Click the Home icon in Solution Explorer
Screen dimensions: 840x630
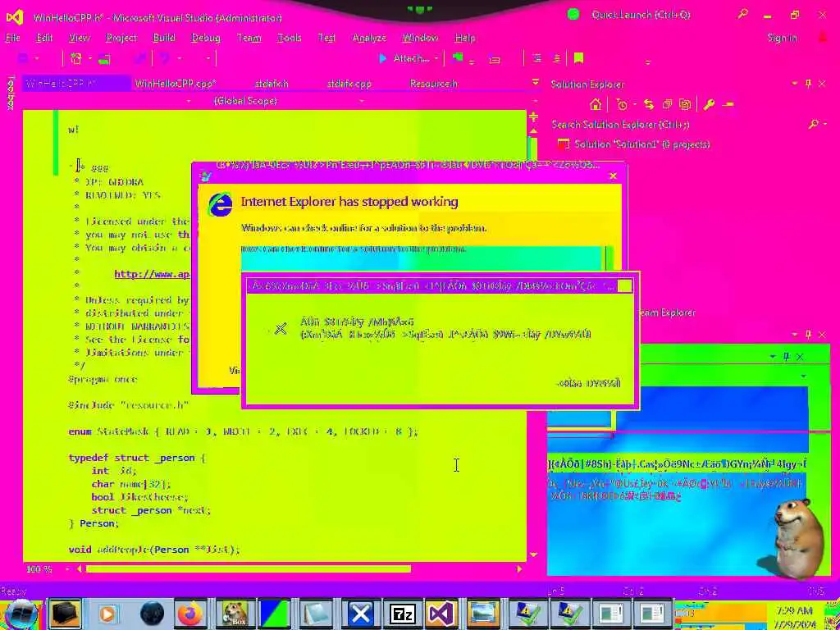click(x=596, y=104)
